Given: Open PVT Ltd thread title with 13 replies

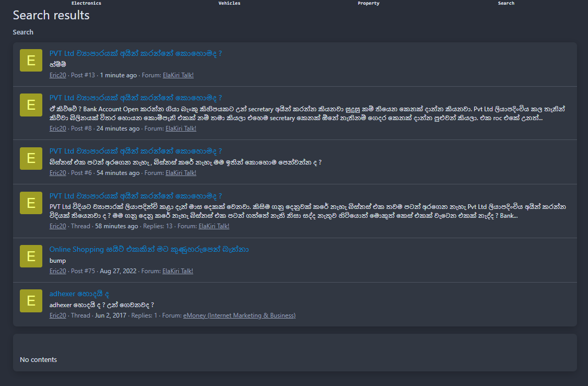Looking at the screenshot, I should coord(135,196).
